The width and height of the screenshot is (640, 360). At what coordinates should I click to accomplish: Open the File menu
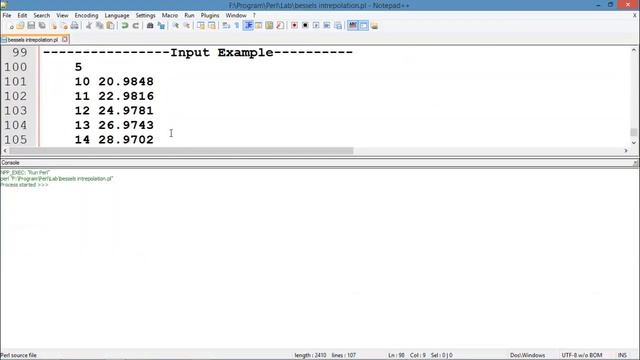click(7, 15)
